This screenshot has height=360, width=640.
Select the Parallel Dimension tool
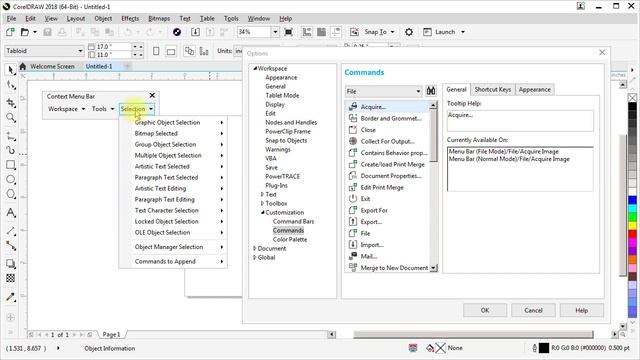pyautogui.click(x=11, y=231)
